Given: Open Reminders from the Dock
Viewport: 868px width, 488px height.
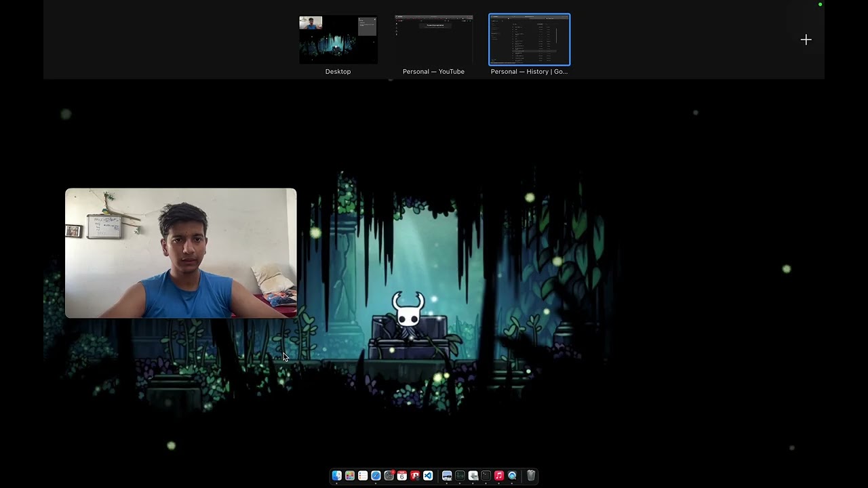Looking at the screenshot, I should [363, 476].
